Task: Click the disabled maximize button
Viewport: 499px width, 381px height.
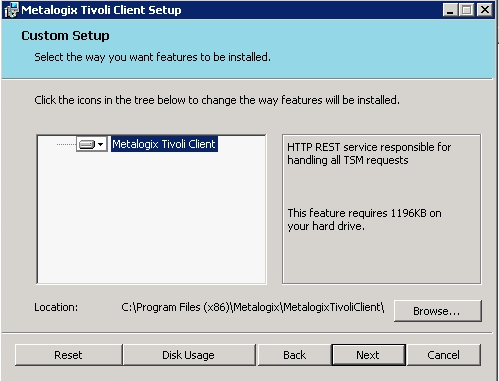Action: (466, 10)
